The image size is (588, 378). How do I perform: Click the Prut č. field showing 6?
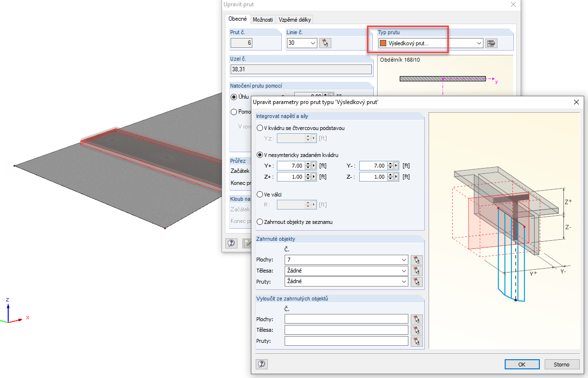pyautogui.click(x=242, y=43)
